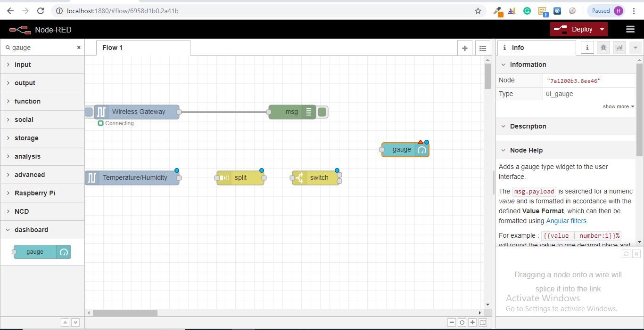Open the Angular filters link

[567, 221]
